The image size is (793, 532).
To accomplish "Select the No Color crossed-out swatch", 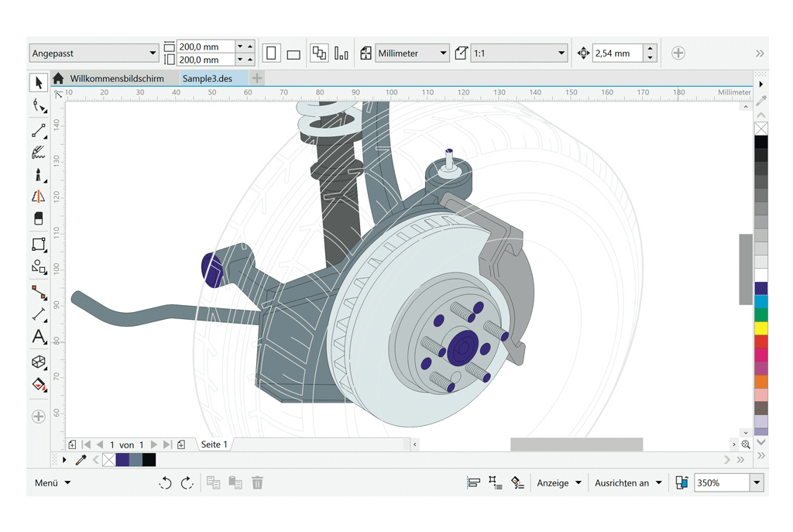I will click(x=761, y=129).
